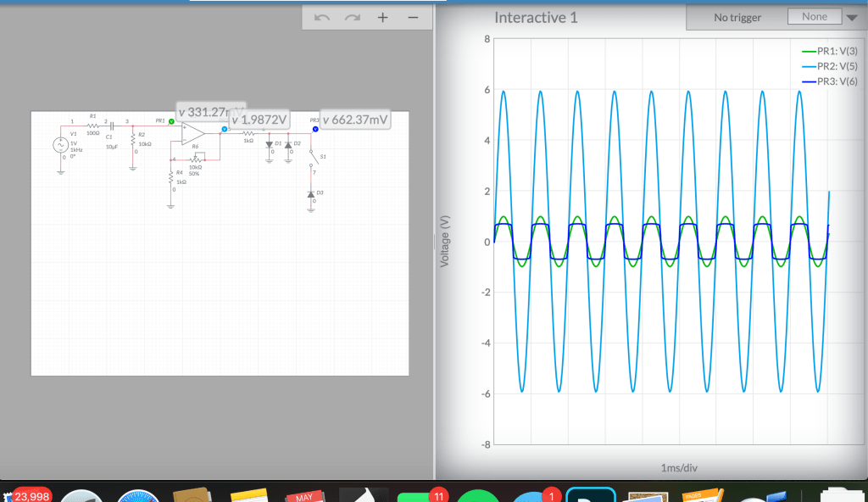Click the redo arrow icon

(x=352, y=18)
